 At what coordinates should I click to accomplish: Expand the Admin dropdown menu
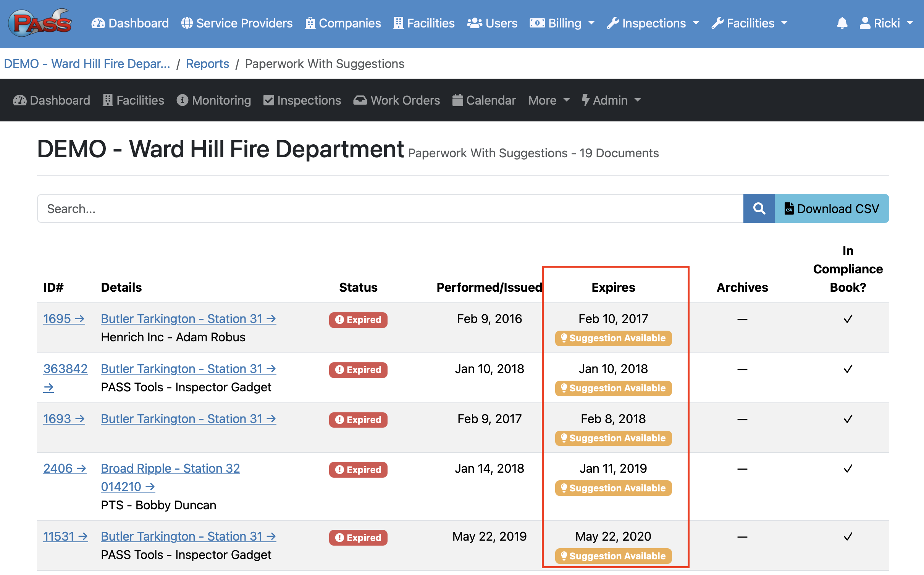(x=611, y=100)
